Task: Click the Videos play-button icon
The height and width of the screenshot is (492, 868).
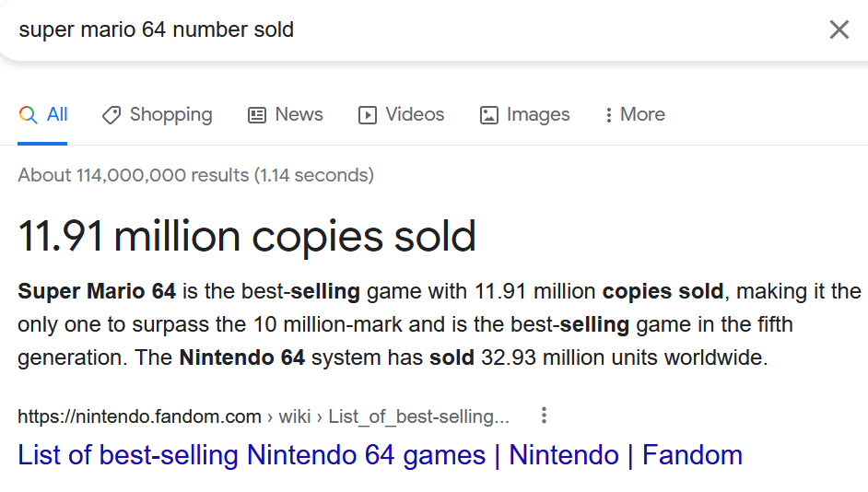Action: point(367,114)
